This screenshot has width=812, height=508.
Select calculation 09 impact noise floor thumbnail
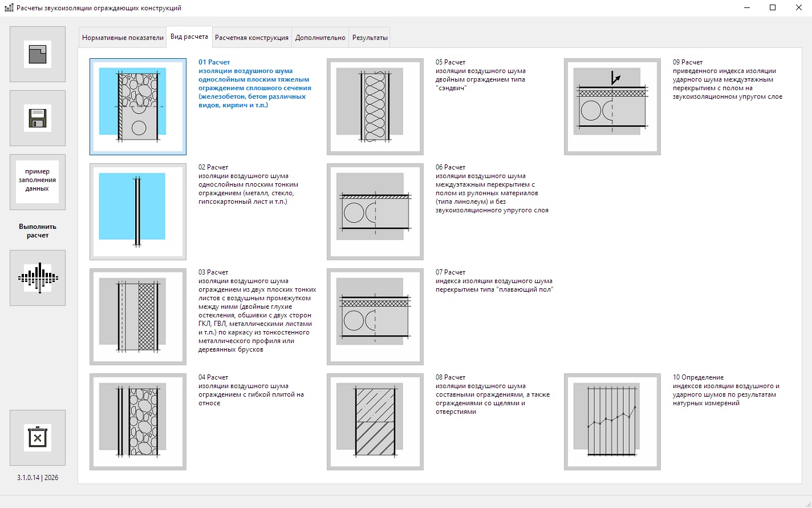click(612, 107)
